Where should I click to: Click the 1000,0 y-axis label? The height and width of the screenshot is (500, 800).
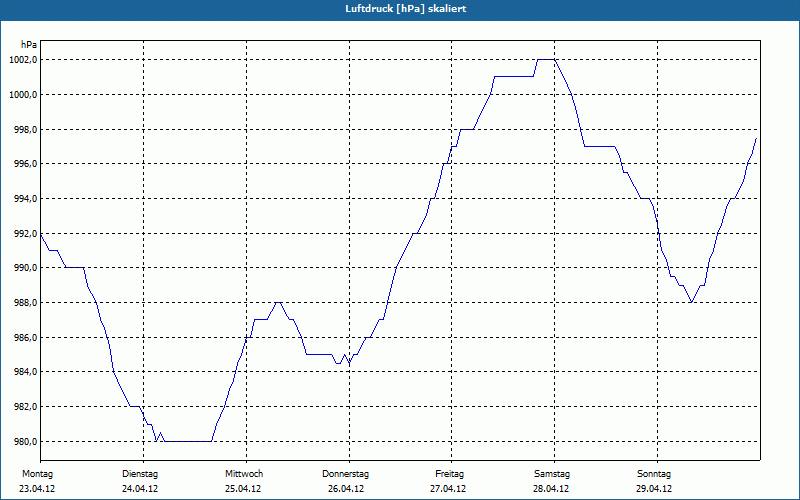coord(23,94)
